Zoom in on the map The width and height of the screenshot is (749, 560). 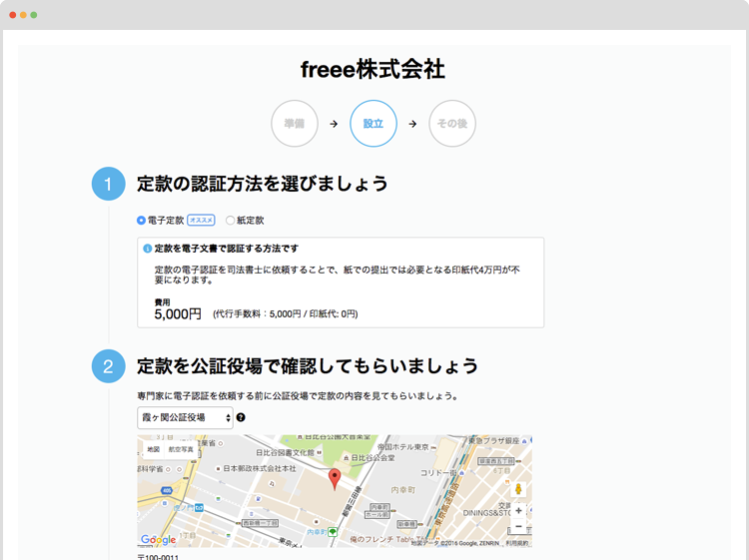coord(518,510)
